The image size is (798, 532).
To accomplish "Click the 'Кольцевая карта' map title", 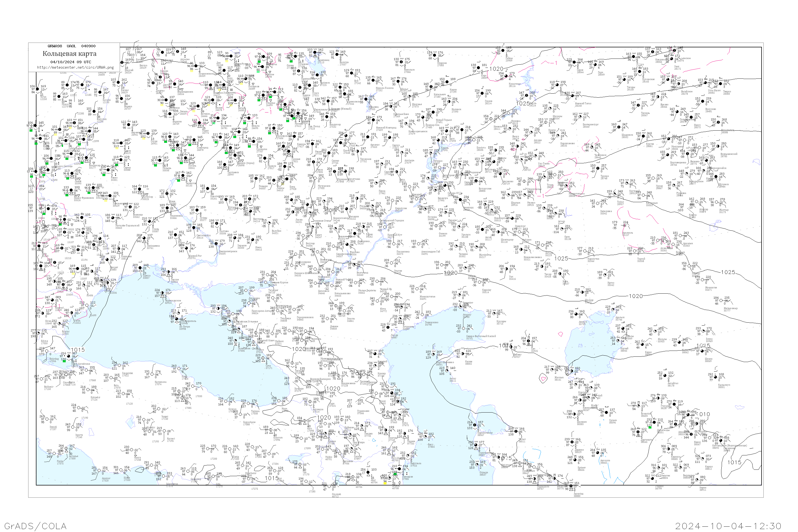I will tap(69, 54).
